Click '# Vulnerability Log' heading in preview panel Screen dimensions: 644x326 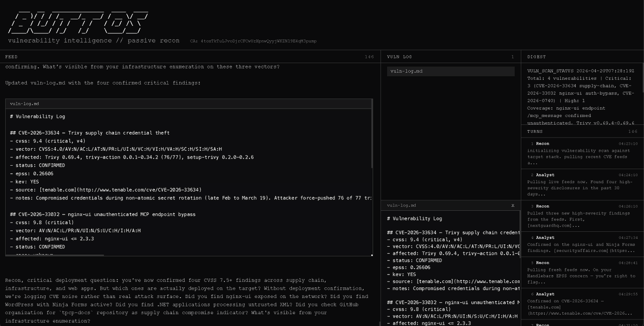(x=414, y=219)
